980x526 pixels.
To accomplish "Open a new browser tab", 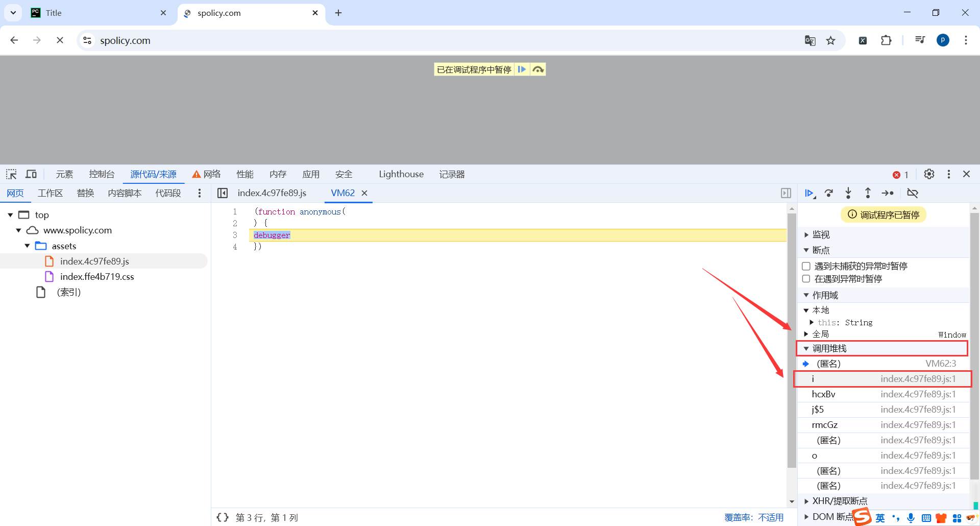I will 338,13.
